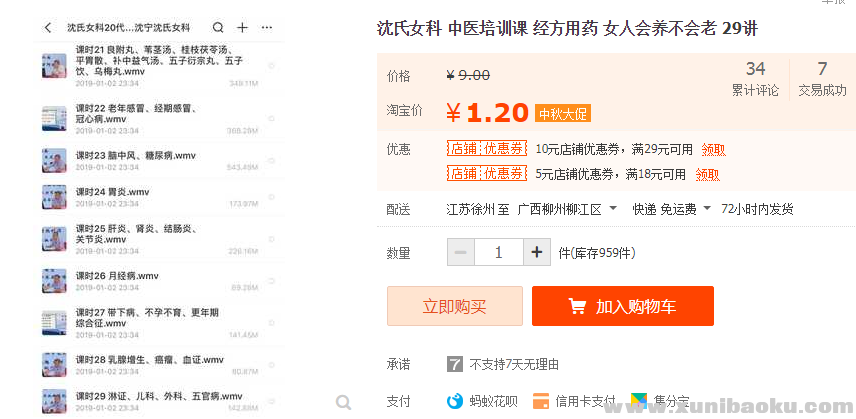
Task: Click the 立即购买 buy now button
Action: tap(454, 306)
